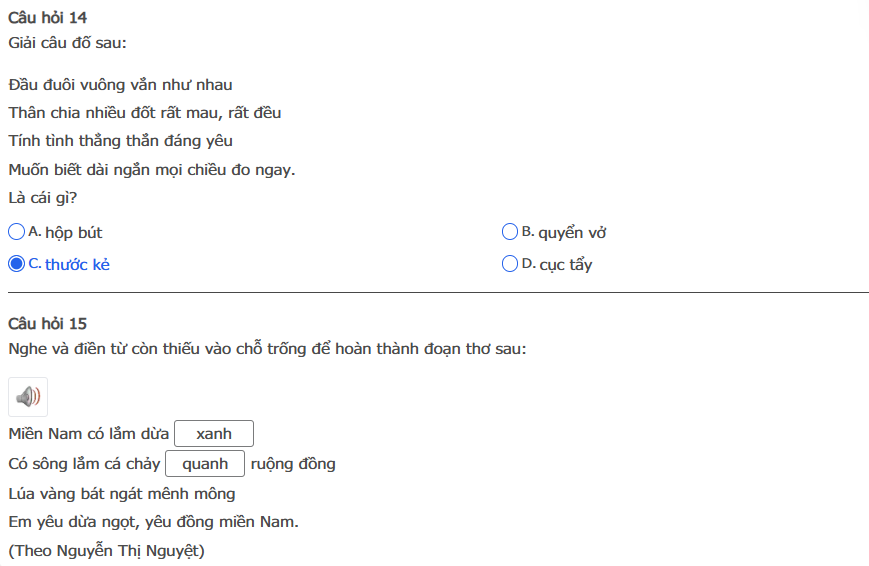Click riddle line 'Đầu đuôi vuông vắn như nhau'
Viewport: 869px width, 566px height.
coord(120,85)
